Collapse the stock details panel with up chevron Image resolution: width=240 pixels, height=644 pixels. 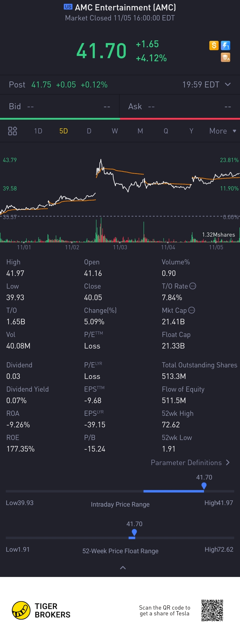(123, 567)
